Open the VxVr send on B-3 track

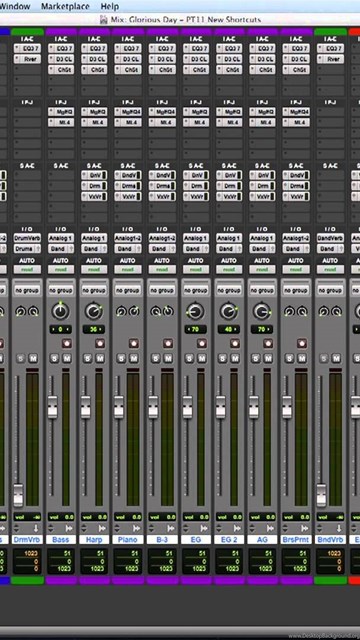tap(162, 196)
